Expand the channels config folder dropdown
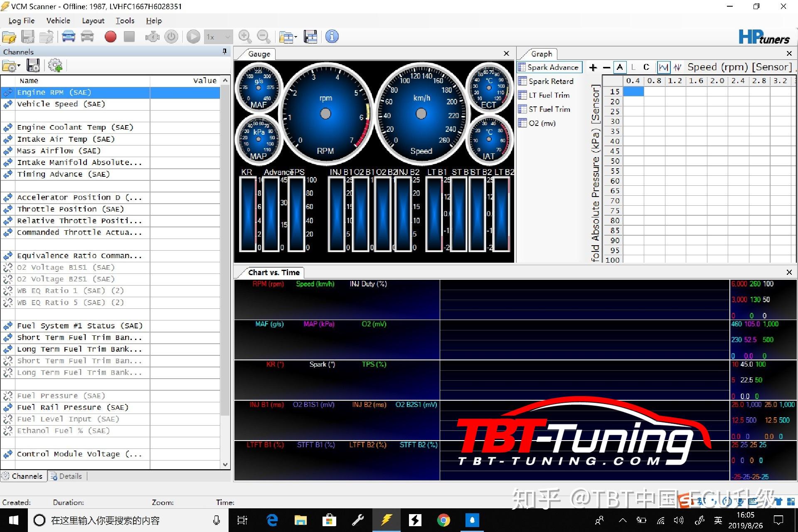798x532 pixels. 19,66
